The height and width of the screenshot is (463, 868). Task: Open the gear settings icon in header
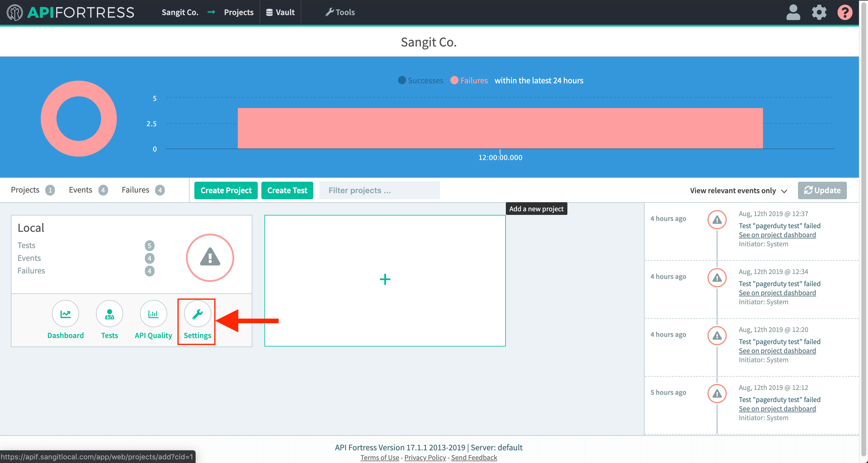click(819, 12)
